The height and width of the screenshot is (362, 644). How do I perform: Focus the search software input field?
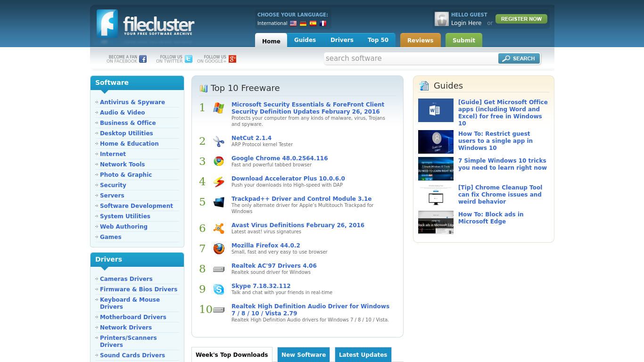[411, 58]
